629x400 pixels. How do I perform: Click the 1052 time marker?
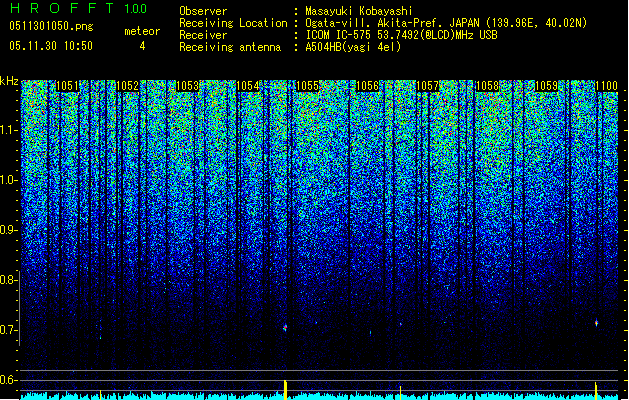coord(127,86)
